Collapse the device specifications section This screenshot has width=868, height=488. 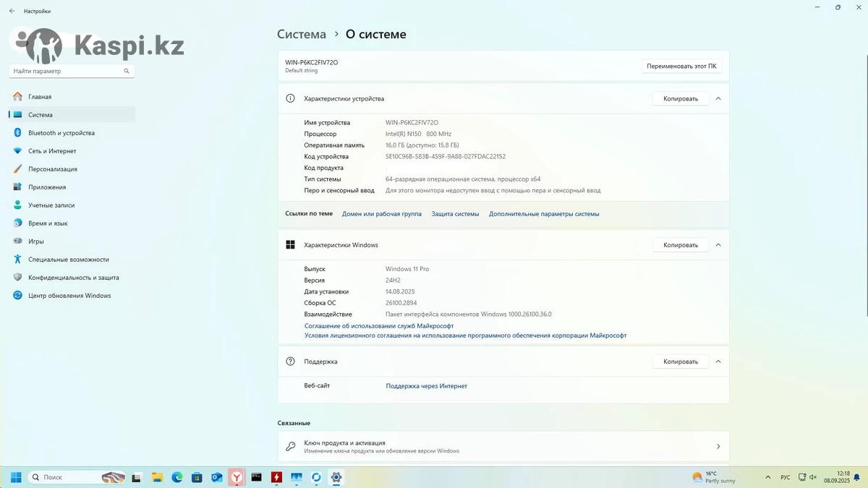[x=718, y=98]
